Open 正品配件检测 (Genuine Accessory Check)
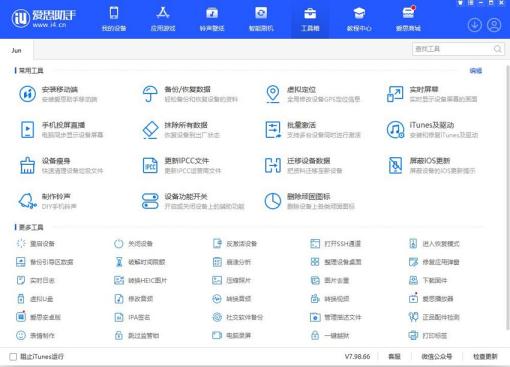Image resolution: width=510 pixels, height=367 pixels. pyautogui.click(x=434, y=317)
